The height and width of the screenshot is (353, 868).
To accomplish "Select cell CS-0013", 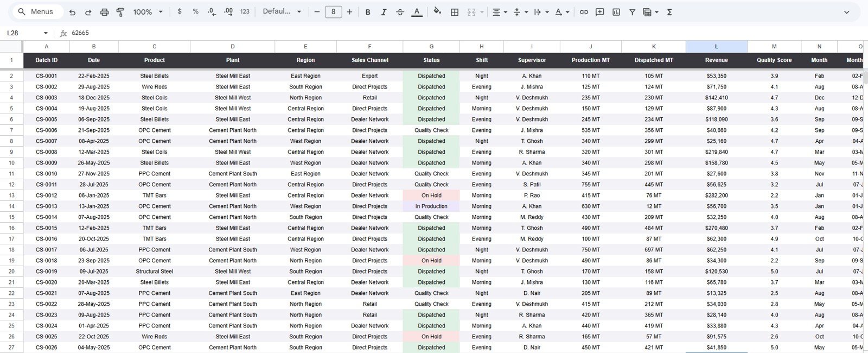I will pos(47,206).
